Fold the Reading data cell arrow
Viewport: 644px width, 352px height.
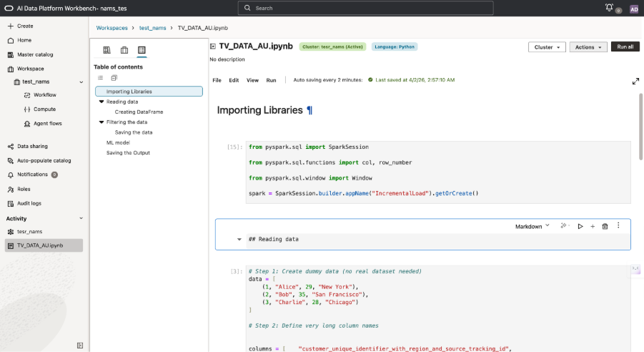(x=239, y=240)
